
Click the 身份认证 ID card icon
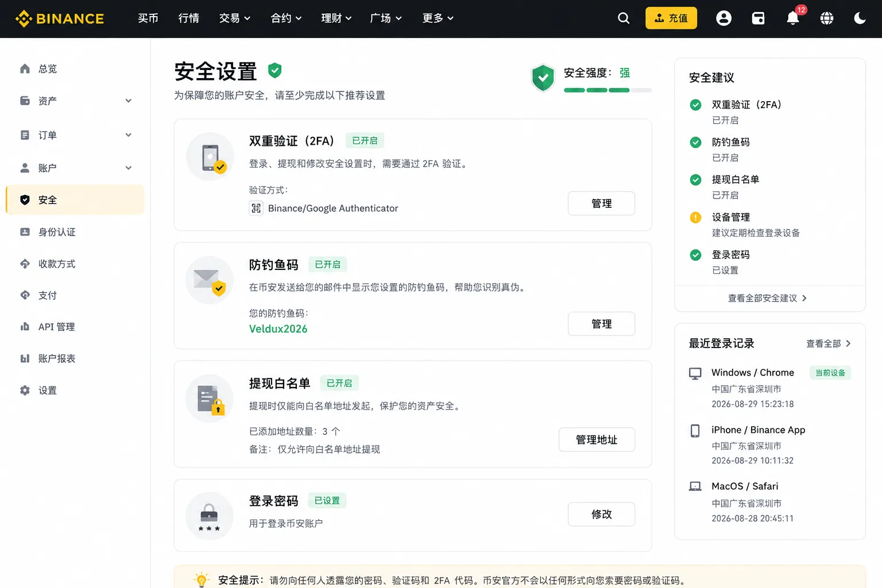pyautogui.click(x=25, y=232)
